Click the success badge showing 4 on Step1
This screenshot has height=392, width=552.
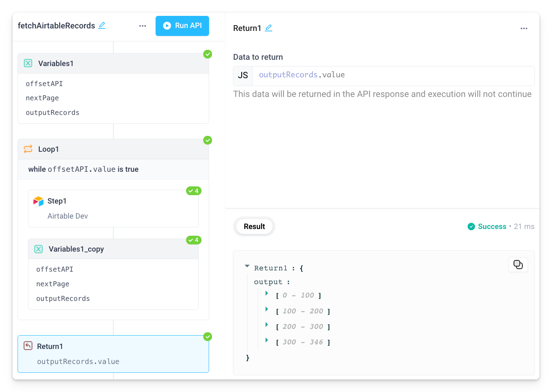click(x=194, y=191)
